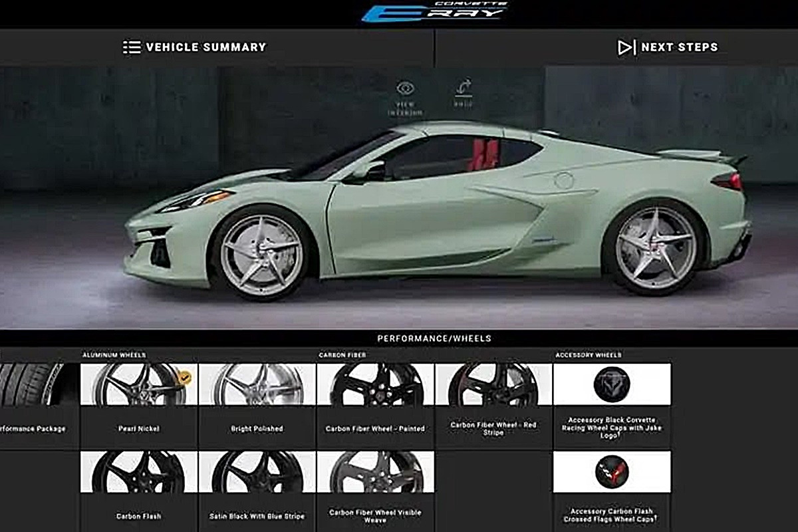Select the Bright Polished aluminum wheel

pos(257,406)
